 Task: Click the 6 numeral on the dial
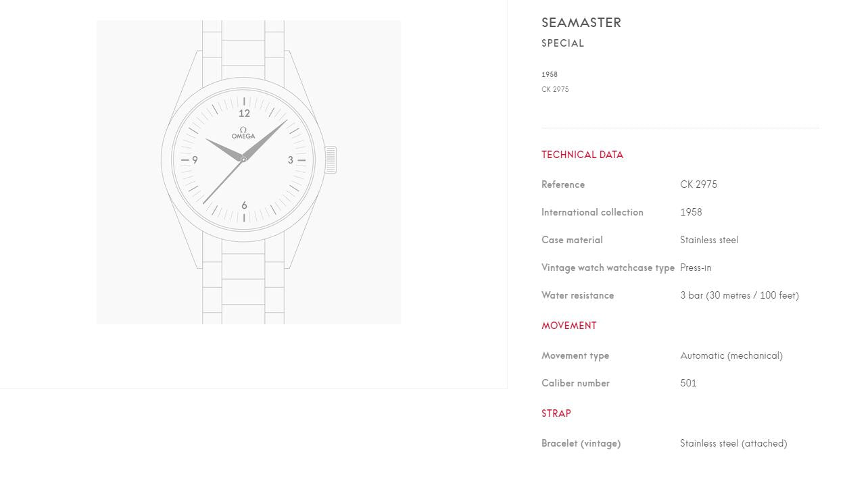click(244, 205)
